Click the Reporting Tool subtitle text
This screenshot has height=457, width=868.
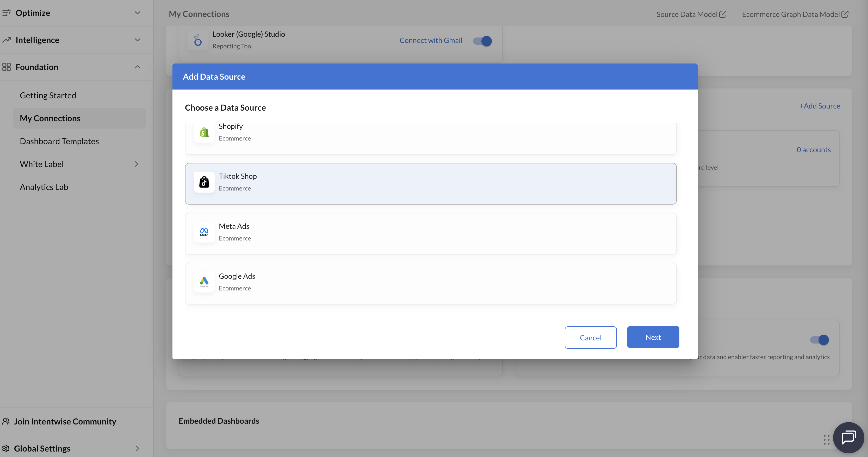[232, 46]
